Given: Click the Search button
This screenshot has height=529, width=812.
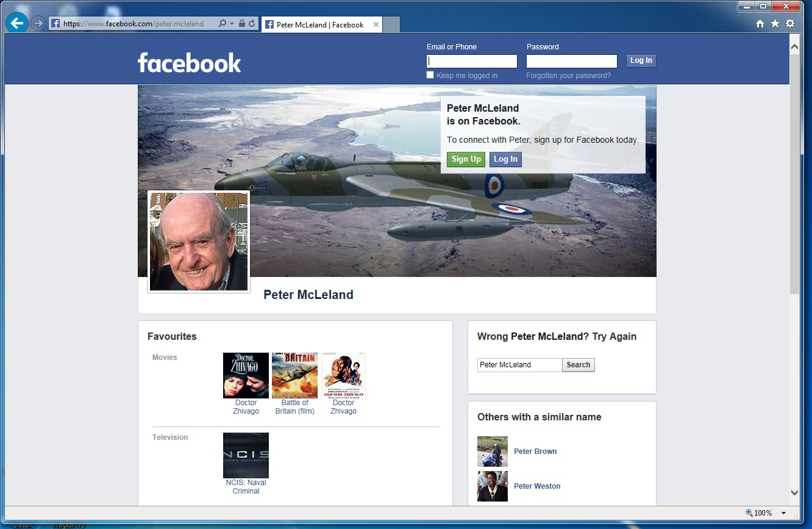Looking at the screenshot, I should point(579,365).
